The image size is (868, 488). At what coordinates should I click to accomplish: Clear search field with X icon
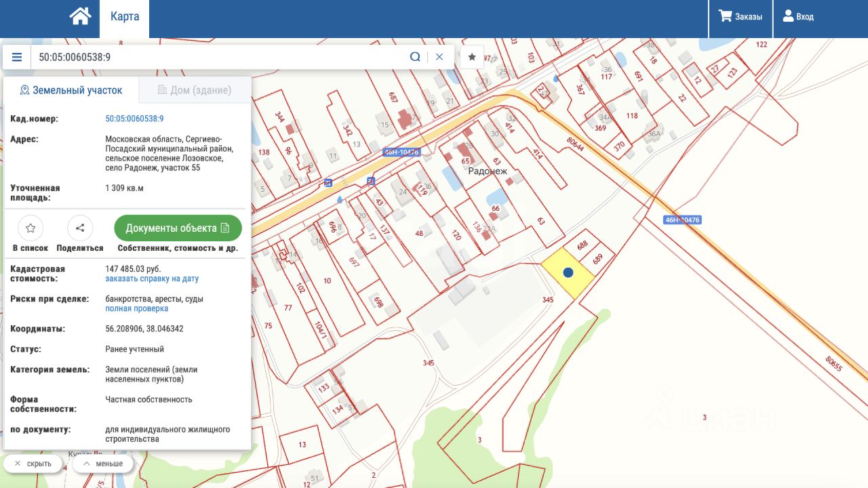tap(439, 57)
